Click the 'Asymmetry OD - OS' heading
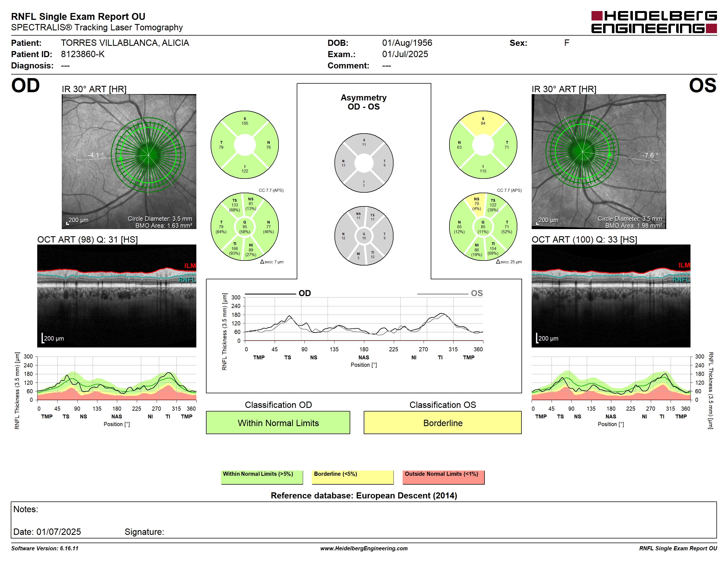Screen dimensions: 728x563 pos(364,102)
